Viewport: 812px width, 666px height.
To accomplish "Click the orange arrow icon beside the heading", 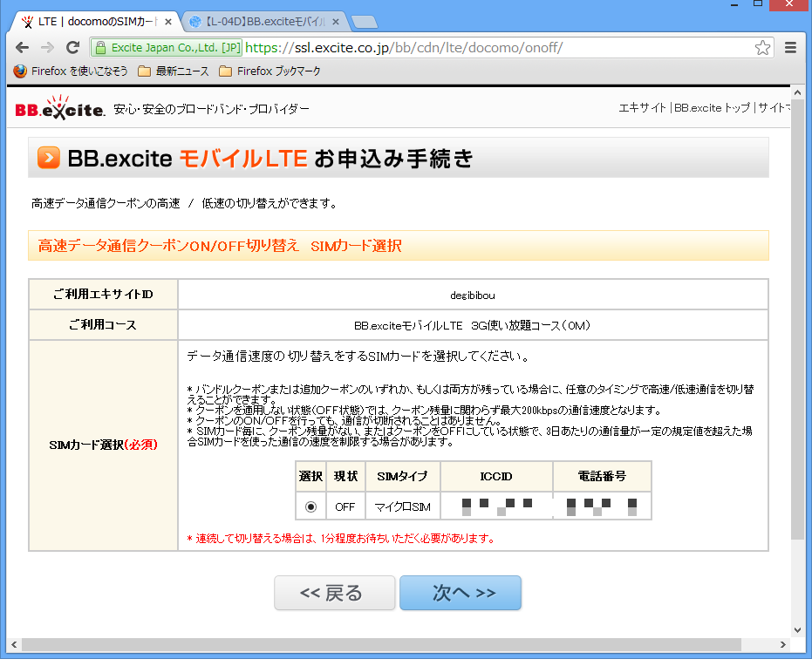I will tap(49, 158).
